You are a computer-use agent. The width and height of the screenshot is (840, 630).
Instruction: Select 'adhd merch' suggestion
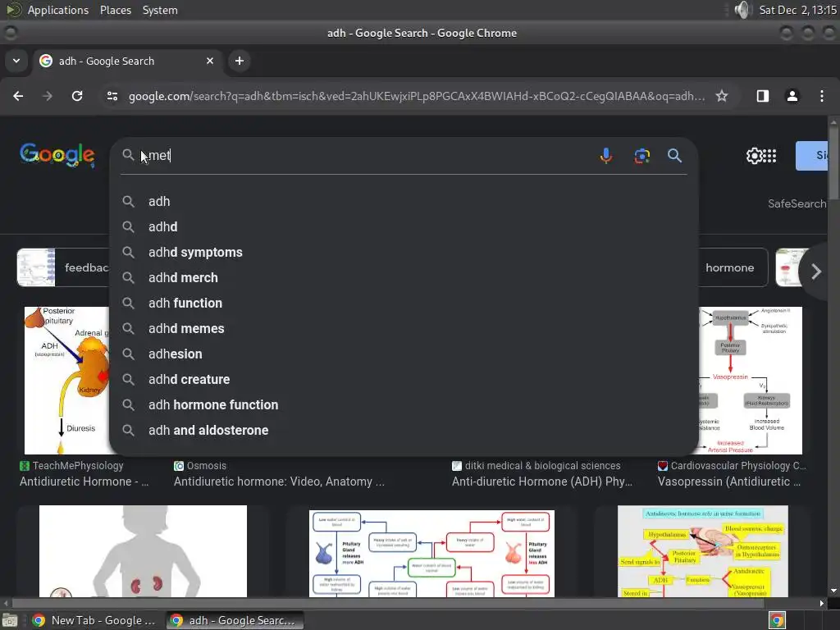coord(404,277)
